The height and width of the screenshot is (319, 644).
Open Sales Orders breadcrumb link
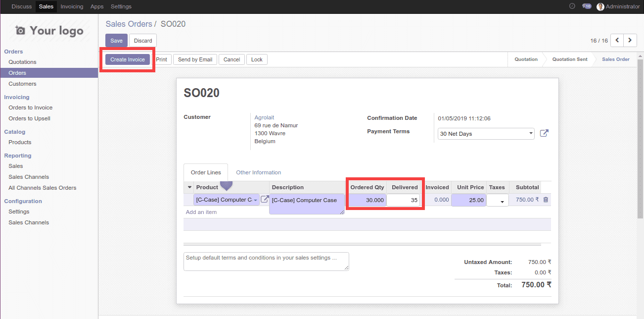coord(129,24)
